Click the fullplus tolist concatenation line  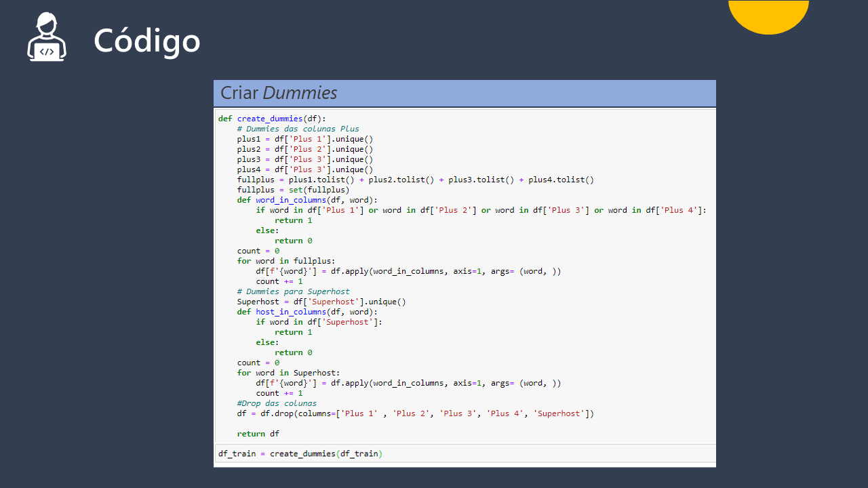click(416, 180)
